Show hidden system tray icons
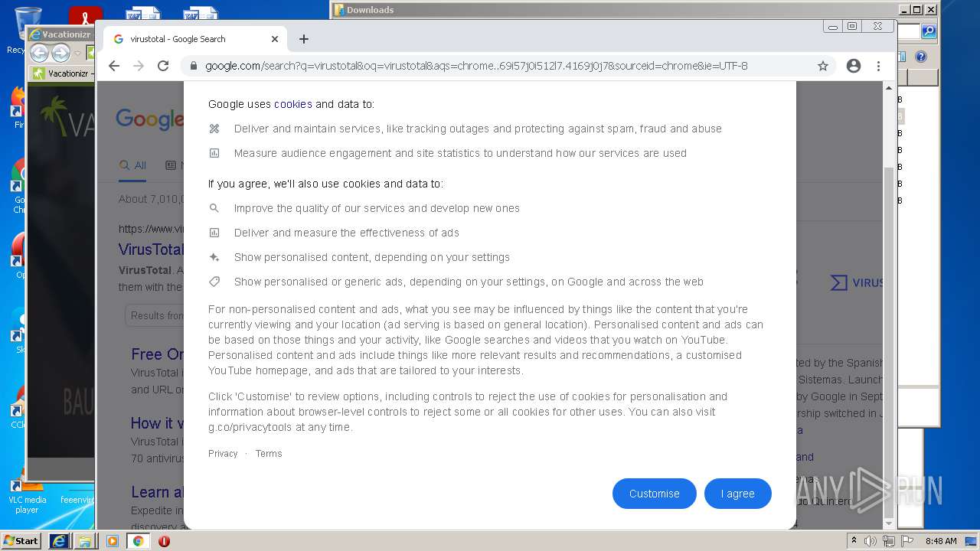Image resolution: width=980 pixels, height=551 pixels. tap(854, 541)
